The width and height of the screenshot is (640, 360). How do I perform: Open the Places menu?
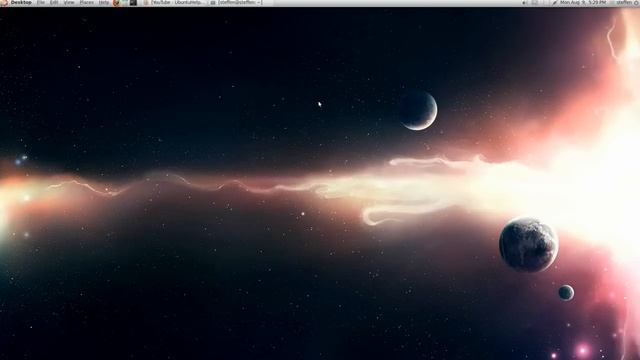tap(87, 2)
